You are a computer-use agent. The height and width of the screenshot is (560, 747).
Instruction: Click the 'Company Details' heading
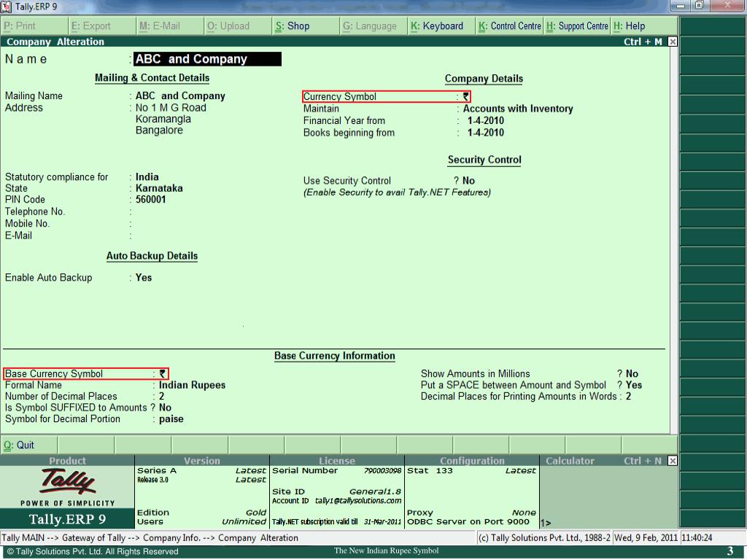(x=484, y=79)
